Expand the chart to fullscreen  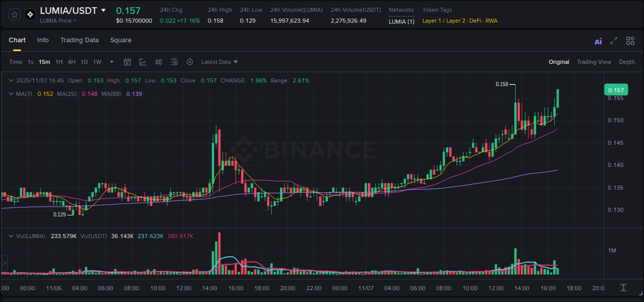tap(614, 41)
